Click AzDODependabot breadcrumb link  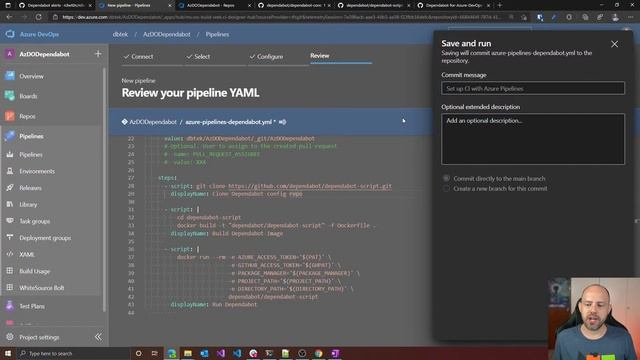click(167, 35)
